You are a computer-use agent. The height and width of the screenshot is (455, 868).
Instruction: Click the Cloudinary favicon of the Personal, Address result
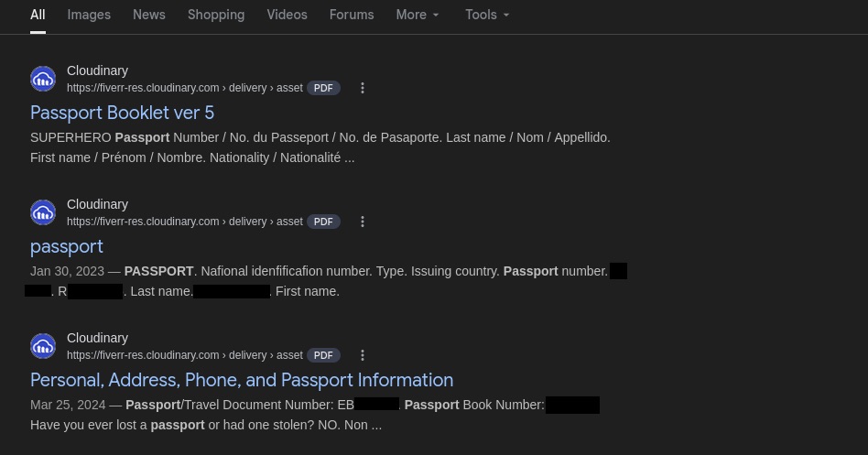point(43,346)
